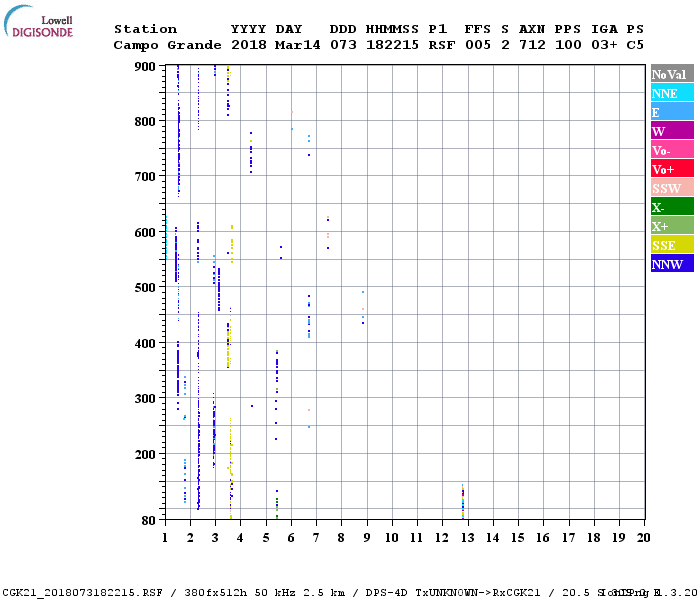Click the 16 MHz frequency axis label
Screen dimensions: 700x600
pyautogui.click(x=543, y=538)
